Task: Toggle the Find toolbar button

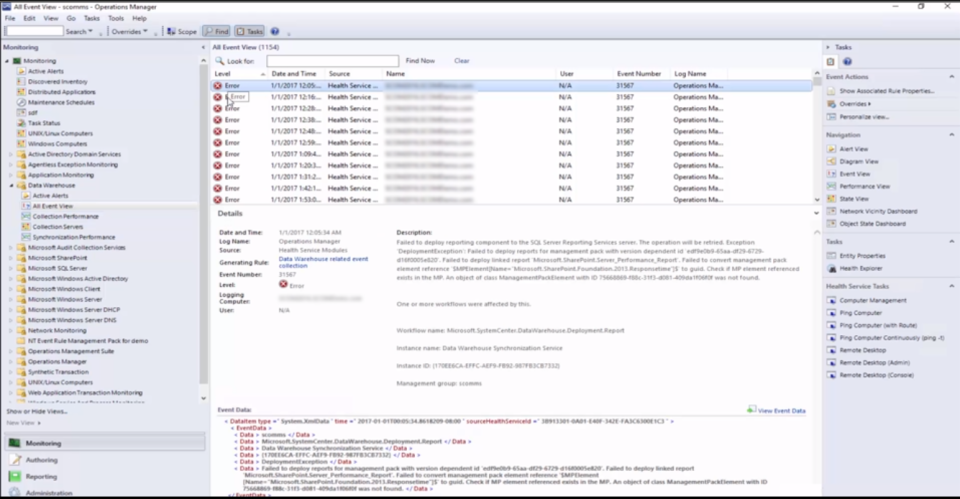Action: (x=216, y=31)
